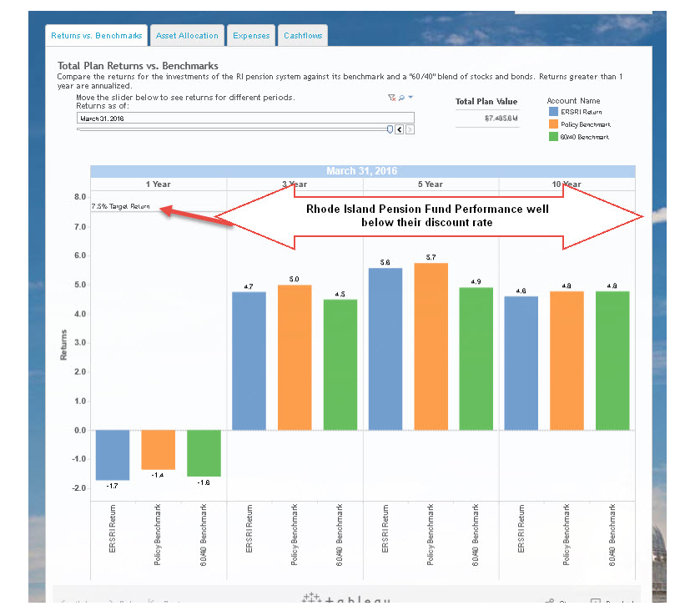Screen dimensions: 680x616
Task: Click the 0.0 y-axis tick label
Action: click(x=80, y=431)
